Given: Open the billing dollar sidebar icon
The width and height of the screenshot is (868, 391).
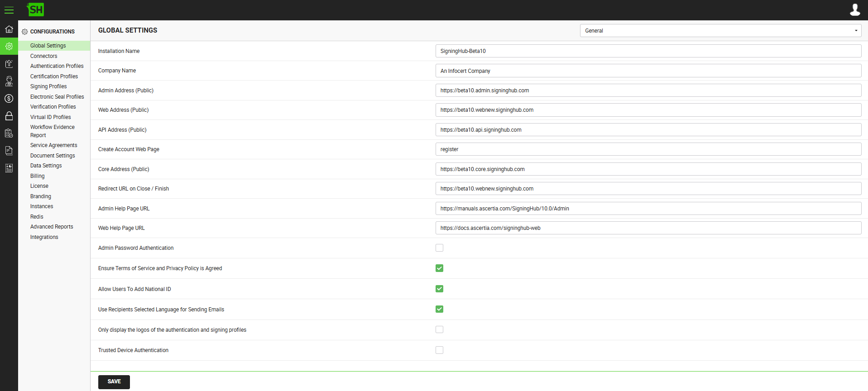Looking at the screenshot, I should coord(9,99).
